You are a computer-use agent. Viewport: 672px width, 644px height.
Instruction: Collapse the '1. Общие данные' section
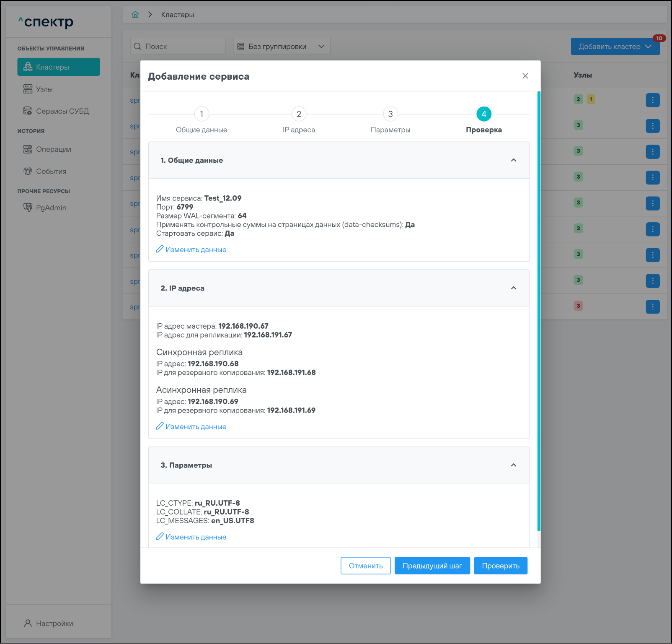513,160
